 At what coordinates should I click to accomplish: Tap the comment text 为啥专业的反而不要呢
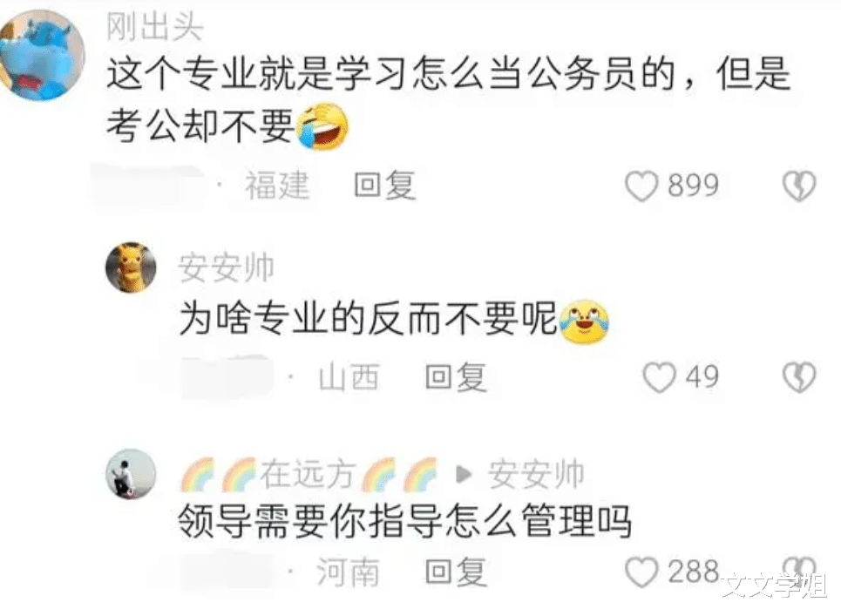coord(368,318)
